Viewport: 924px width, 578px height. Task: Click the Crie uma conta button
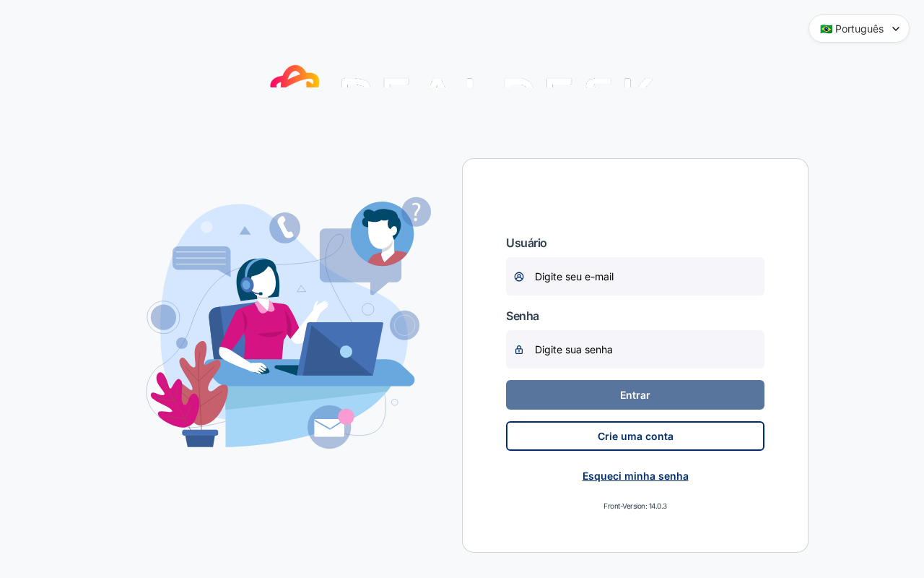tap(635, 436)
